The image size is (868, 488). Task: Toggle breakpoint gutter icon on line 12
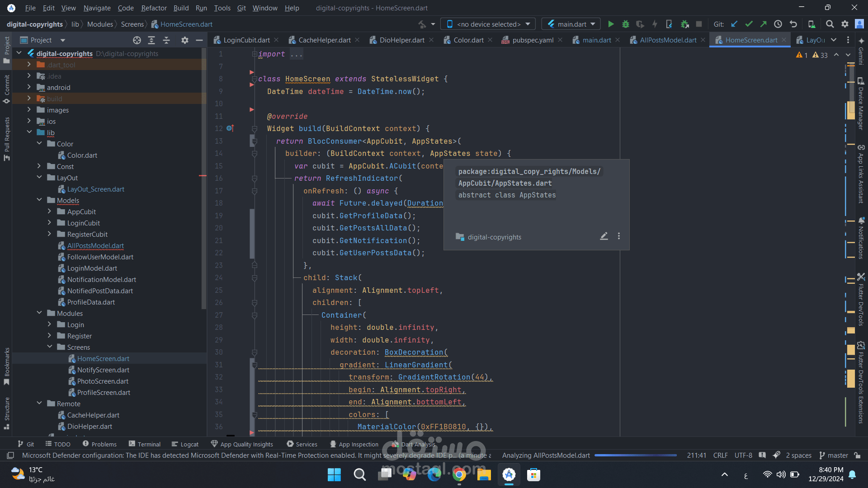tap(230, 128)
